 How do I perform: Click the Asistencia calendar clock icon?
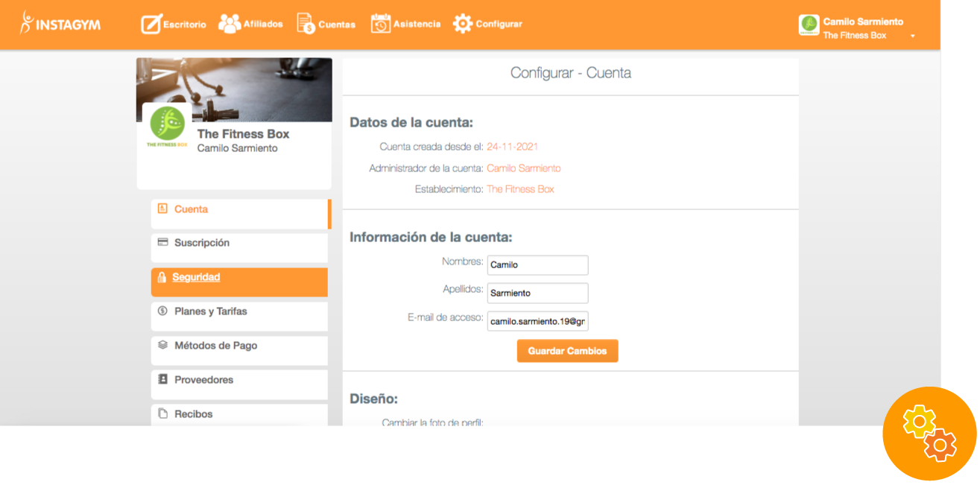[381, 24]
